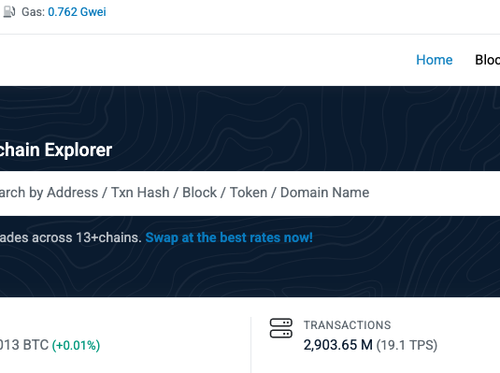Click the BTC price value
This screenshot has width=500, height=373.
[24, 345]
